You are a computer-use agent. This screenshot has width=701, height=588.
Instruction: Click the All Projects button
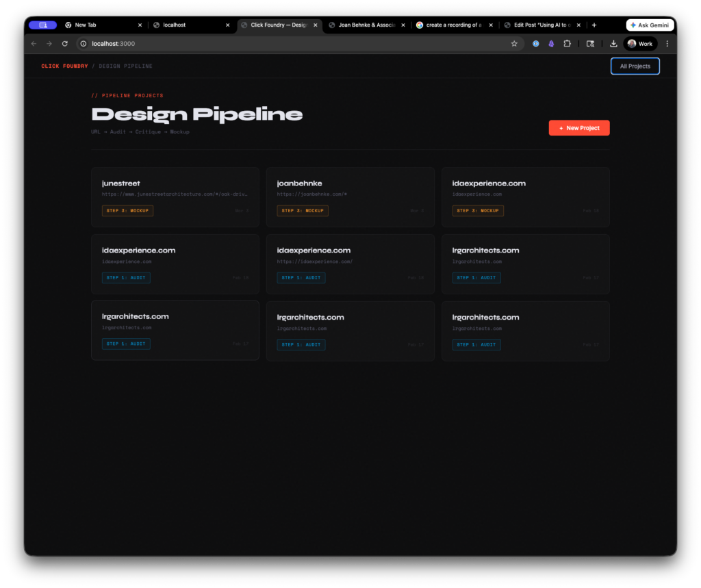635,66
